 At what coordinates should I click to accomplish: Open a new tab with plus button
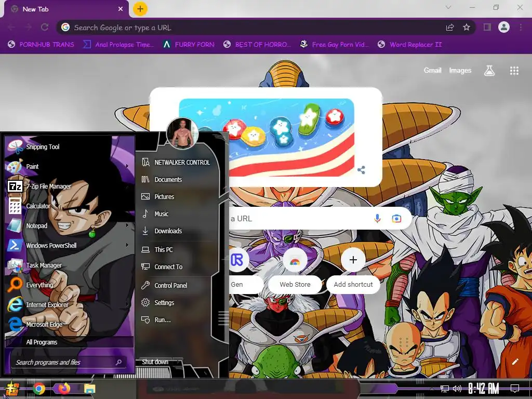click(x=140, y=9)
